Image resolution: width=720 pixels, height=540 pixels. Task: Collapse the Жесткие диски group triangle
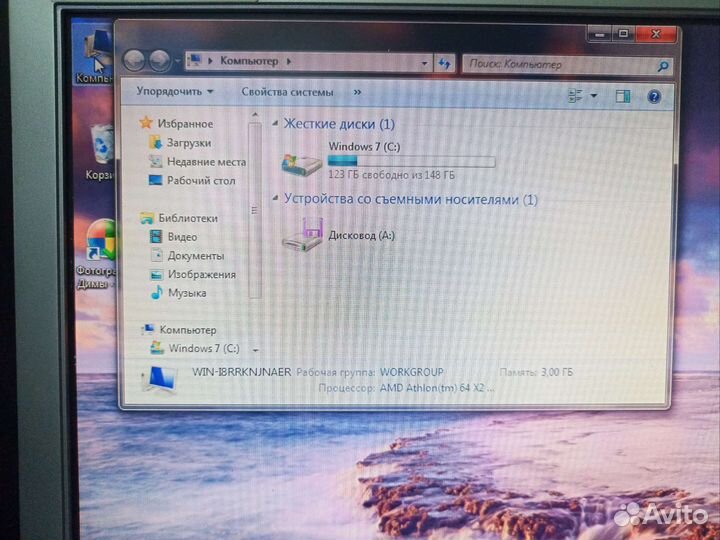pos(275,123)
